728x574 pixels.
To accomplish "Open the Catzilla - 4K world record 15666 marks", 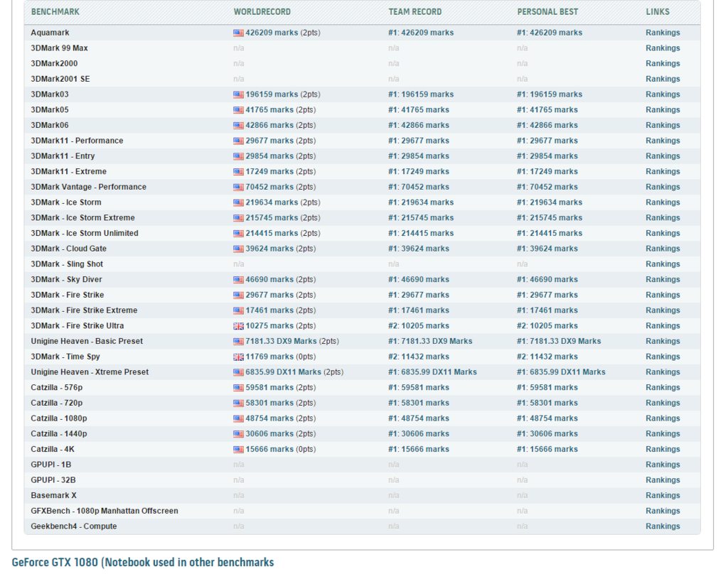I will pyautogui.click(x=269, y=449).
